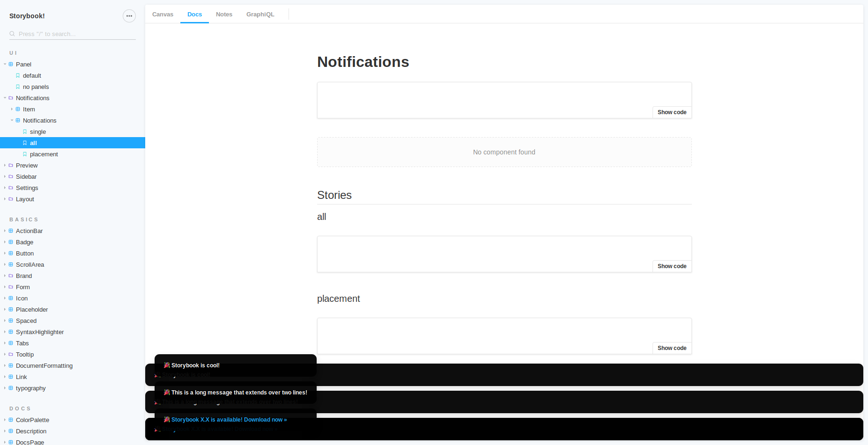Click Show code under the all story
The height and width of the screenshot is (445, 868).
[672, 266]
